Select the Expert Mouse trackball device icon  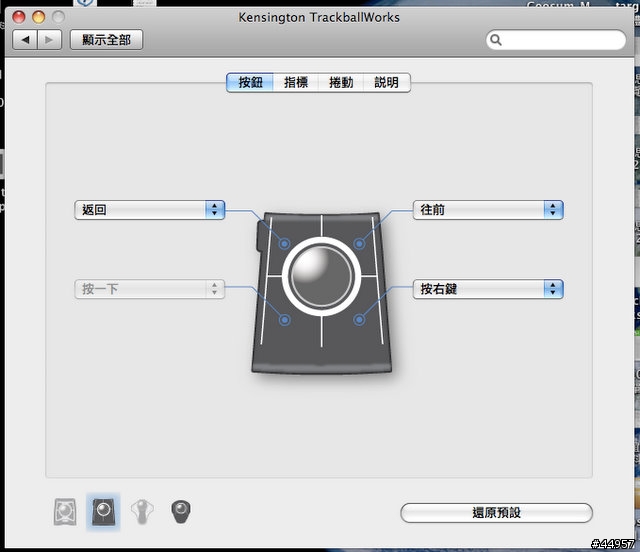65,512
